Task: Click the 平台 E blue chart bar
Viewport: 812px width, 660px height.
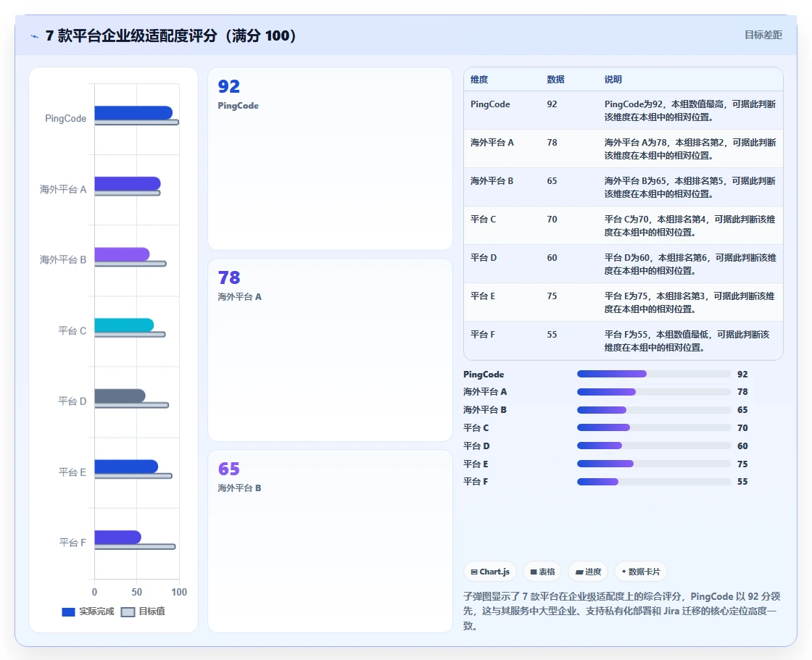Action: coord(126,467)
